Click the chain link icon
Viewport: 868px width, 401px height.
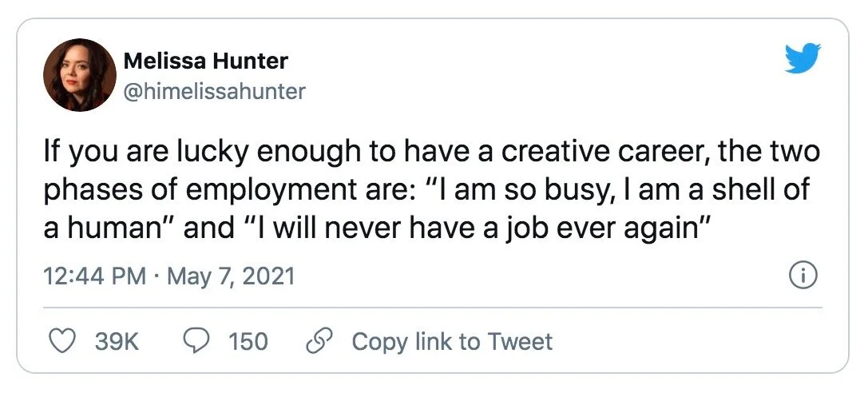coord(320,342)
